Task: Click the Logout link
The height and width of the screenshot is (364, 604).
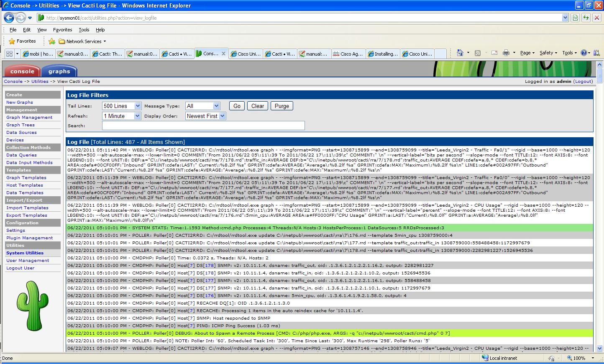Action: pos(583,81)
